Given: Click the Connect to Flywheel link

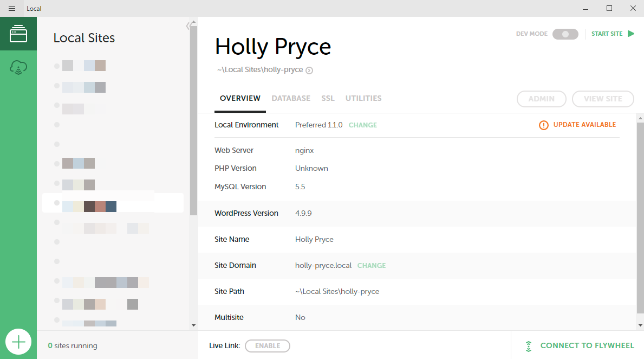Looking at the screenshot, I should [x=587, y=346].
